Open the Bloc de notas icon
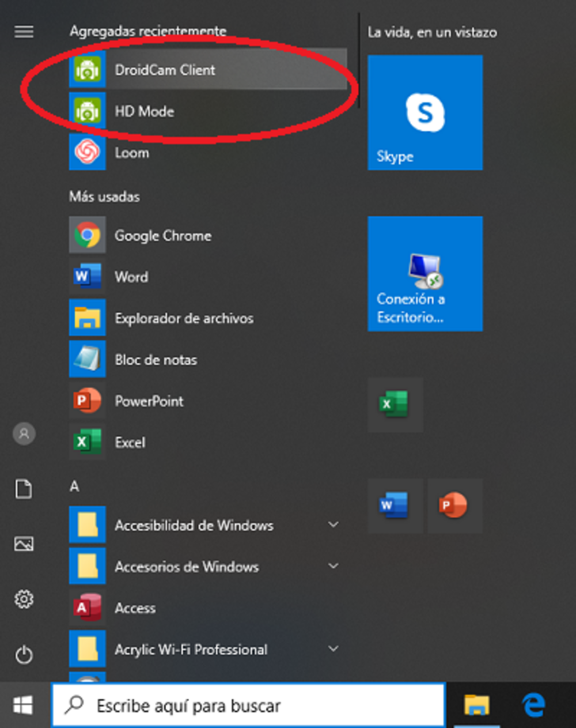576x728 pixels. pos(87,359)
